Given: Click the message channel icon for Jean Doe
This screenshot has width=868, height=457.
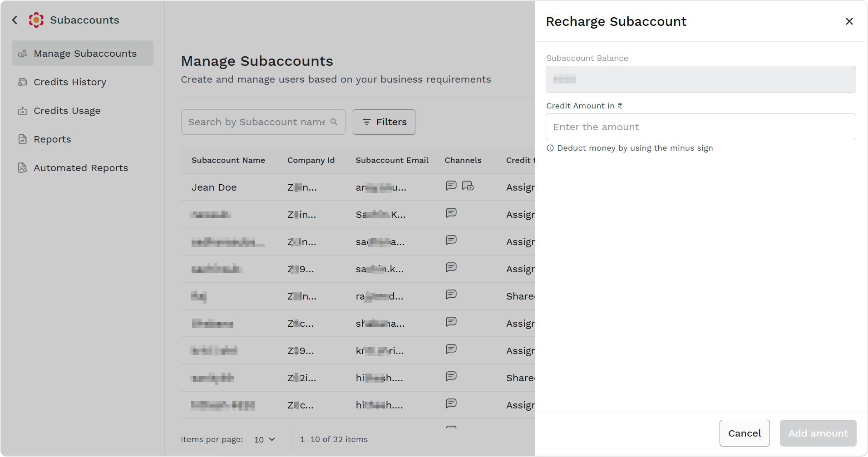Looking at the screenshot, I should (x=451, y=186).
